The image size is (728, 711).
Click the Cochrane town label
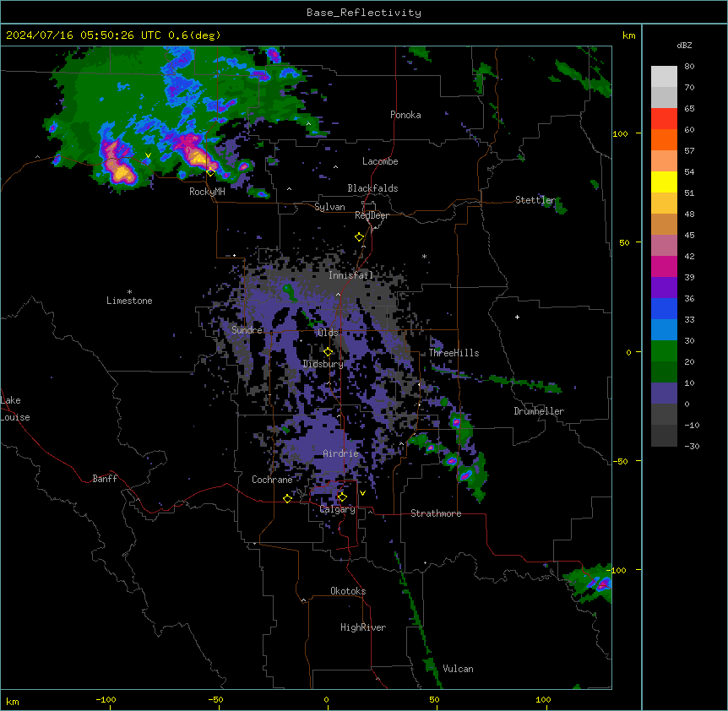click(x=272, y=480)
